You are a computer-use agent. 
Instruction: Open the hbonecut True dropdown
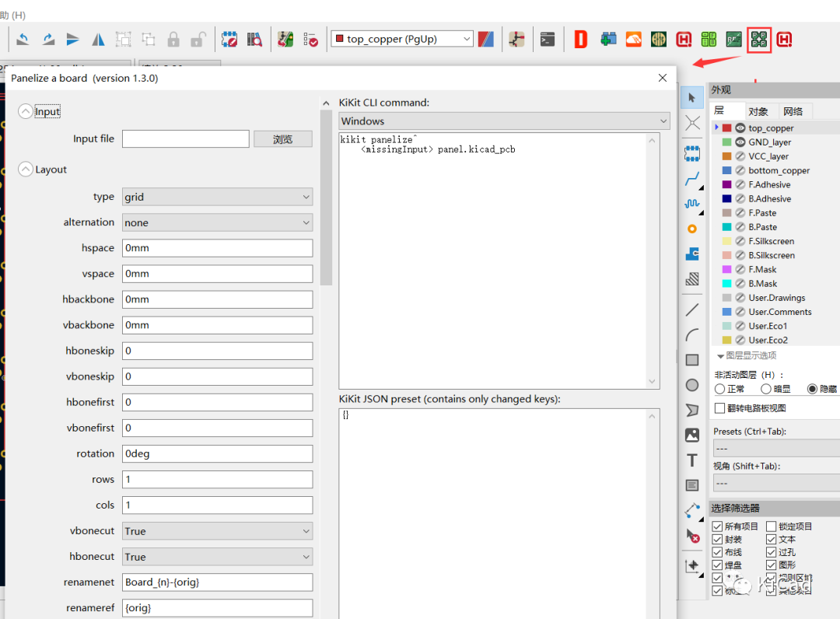click(x=218, y=557)
